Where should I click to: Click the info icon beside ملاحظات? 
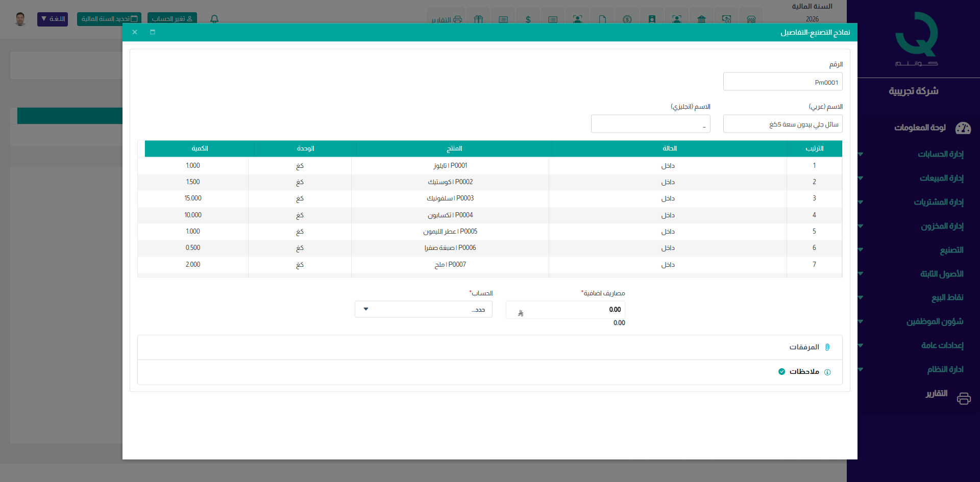point(827,372)
